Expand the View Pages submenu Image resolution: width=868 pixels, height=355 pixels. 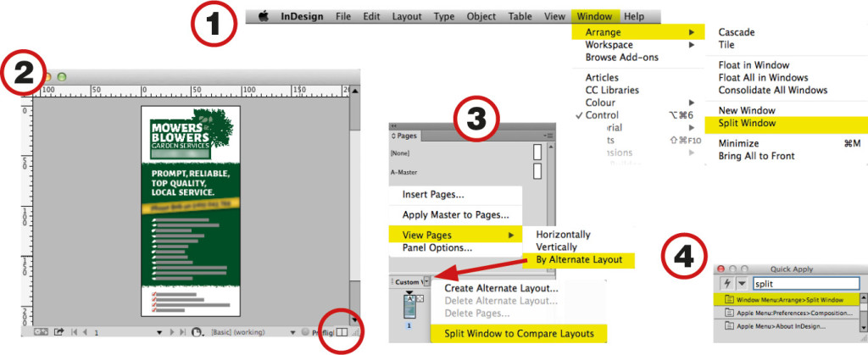[511, 235]
